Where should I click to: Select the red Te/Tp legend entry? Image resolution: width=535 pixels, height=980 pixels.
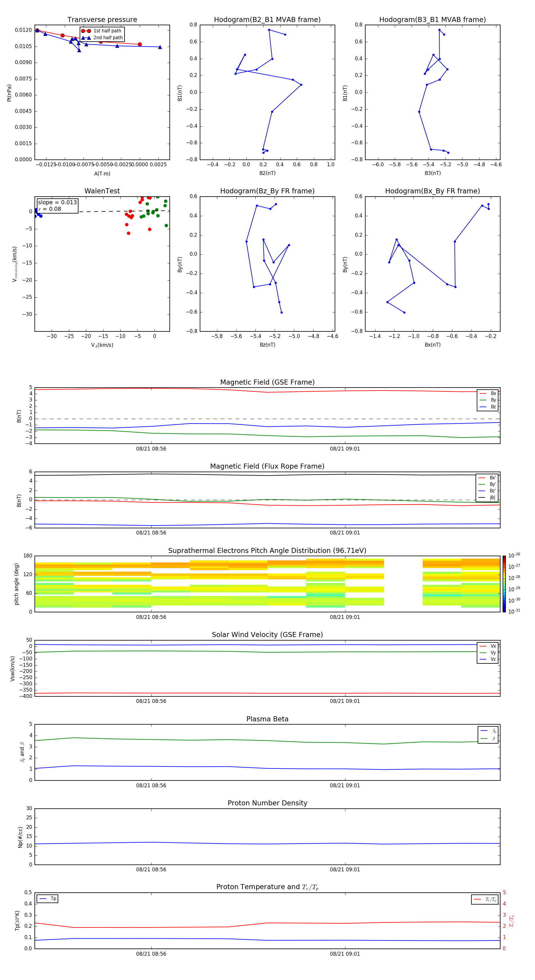[x=485, y=899]
